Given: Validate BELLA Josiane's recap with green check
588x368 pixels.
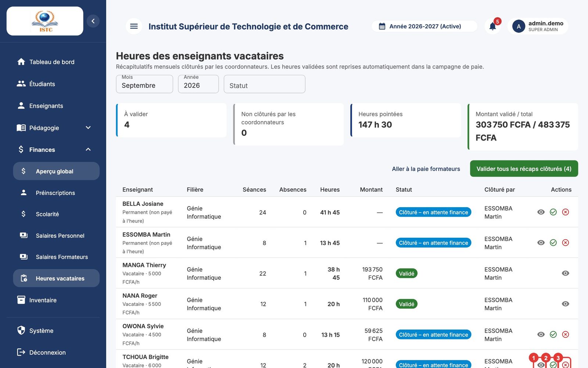Looking at the screenshot, I should tap(553, 212).
